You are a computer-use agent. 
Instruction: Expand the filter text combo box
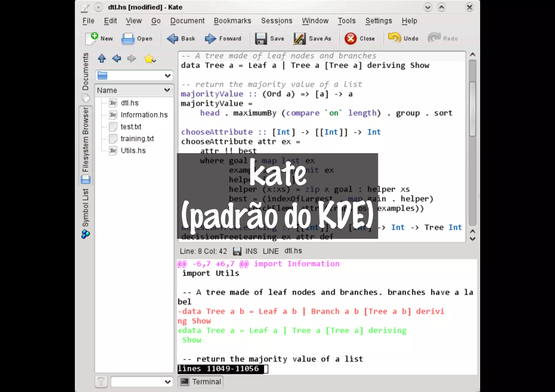[167, 382]
